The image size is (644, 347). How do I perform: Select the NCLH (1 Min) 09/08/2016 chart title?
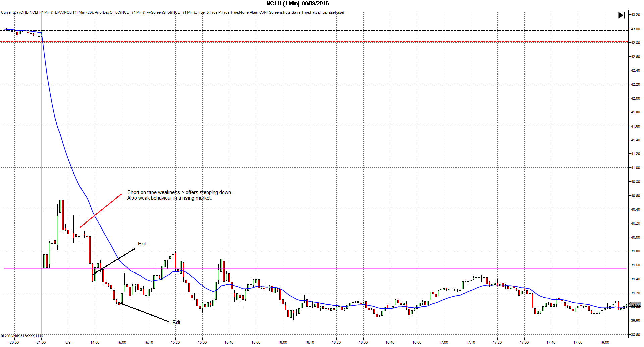[298, 3]
